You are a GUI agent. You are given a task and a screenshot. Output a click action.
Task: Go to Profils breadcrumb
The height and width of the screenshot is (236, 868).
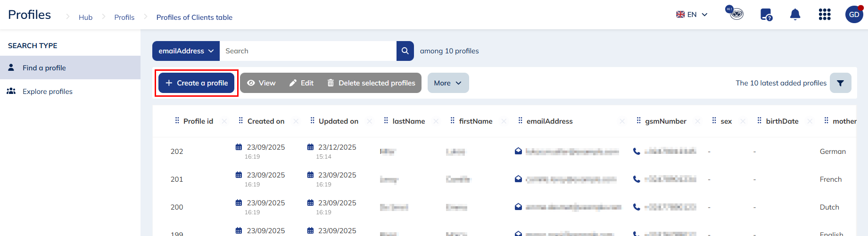(124, 17)
